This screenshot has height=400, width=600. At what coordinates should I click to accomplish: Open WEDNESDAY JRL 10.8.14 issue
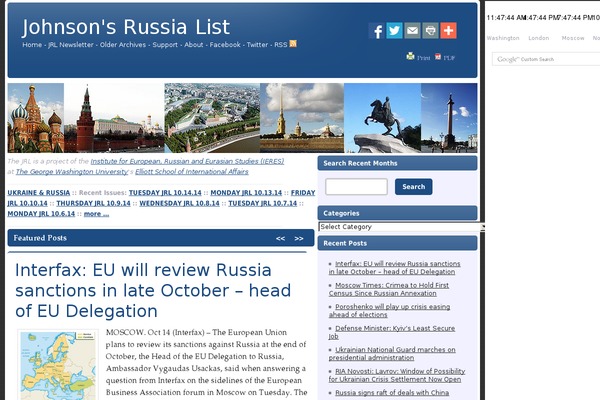click(179, 203)
